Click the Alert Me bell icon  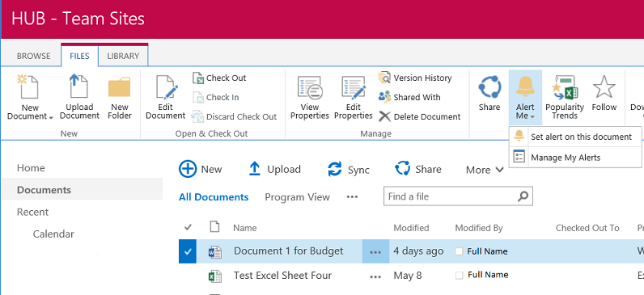(x=525, y=86)
